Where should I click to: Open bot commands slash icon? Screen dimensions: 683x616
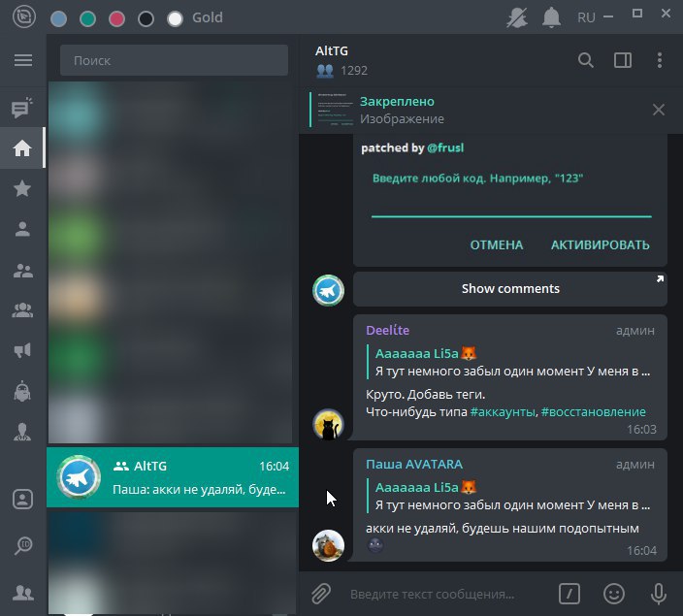(569, 594)
